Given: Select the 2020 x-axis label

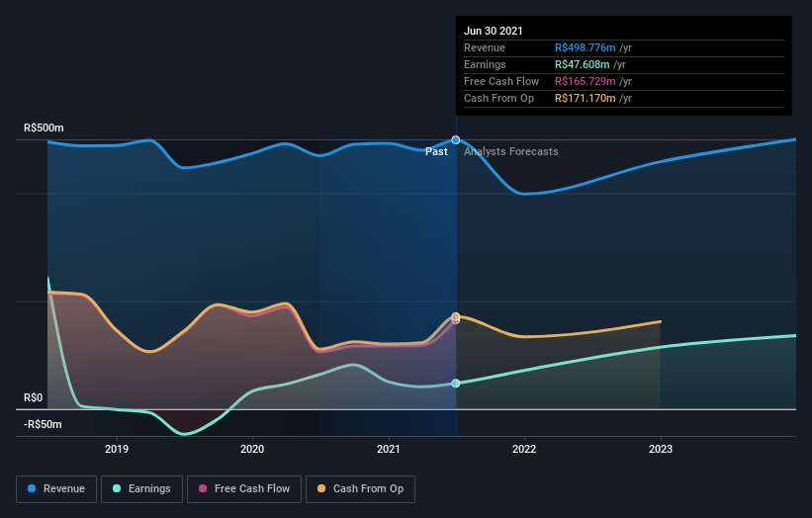Looking at the screenshot, I should [x=252, y=449].
